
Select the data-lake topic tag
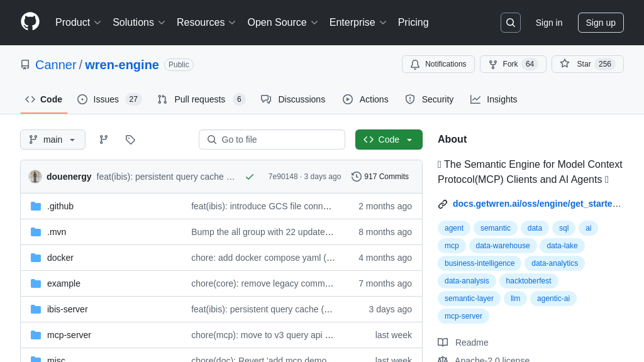[x=562, y=246]
